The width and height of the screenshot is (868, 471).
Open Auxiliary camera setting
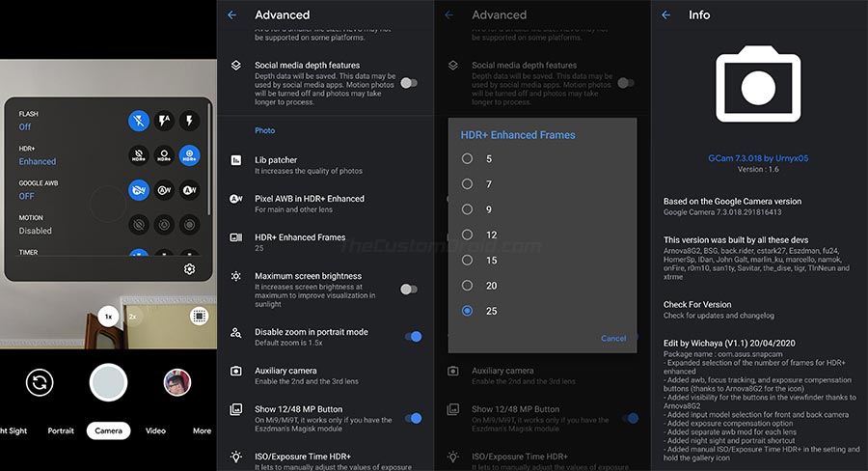(x=326, y=375)
